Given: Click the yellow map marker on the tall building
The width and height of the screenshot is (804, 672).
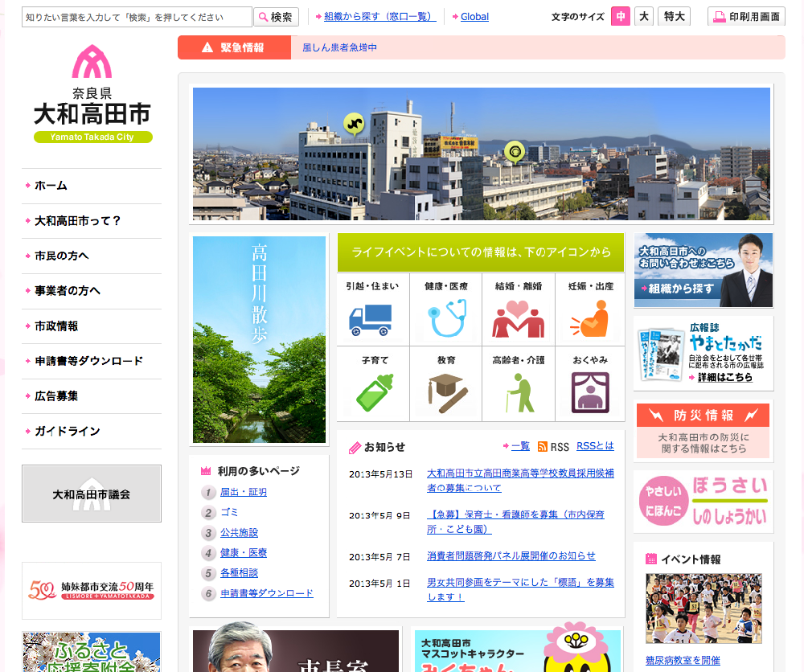Looking at the screenshot, I should click(354, 123).
